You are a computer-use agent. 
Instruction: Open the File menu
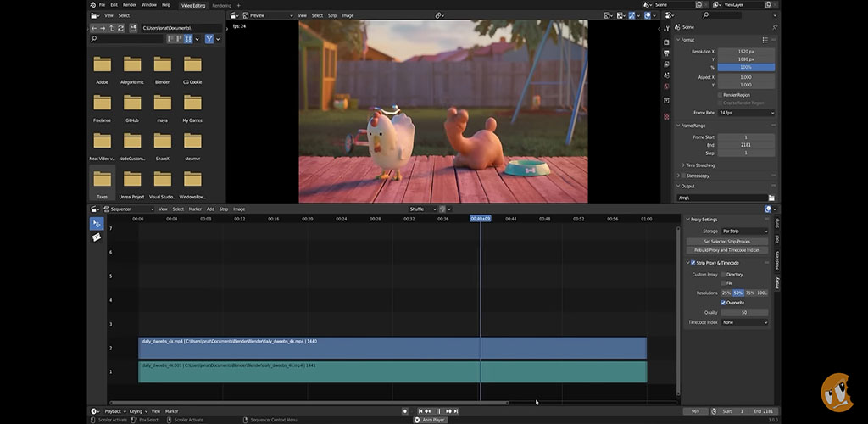(102, 4)
